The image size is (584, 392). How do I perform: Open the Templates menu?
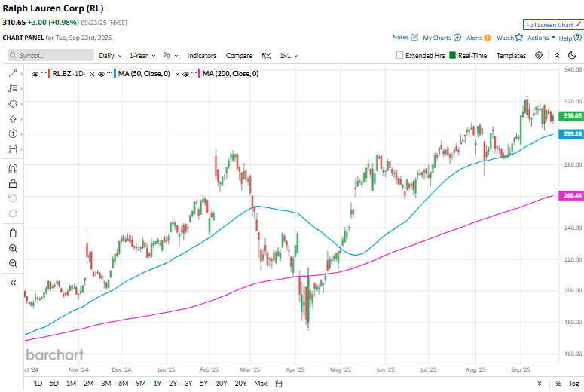pos(511,56)
